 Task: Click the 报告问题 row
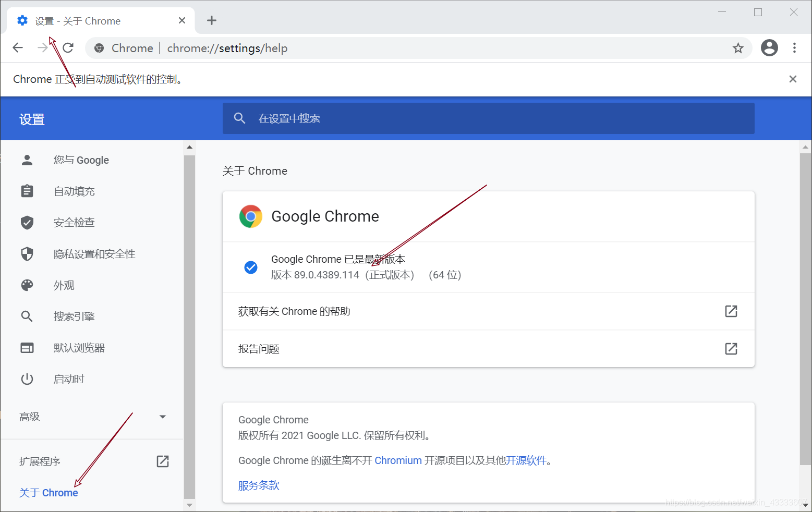[x=489, y=349]
